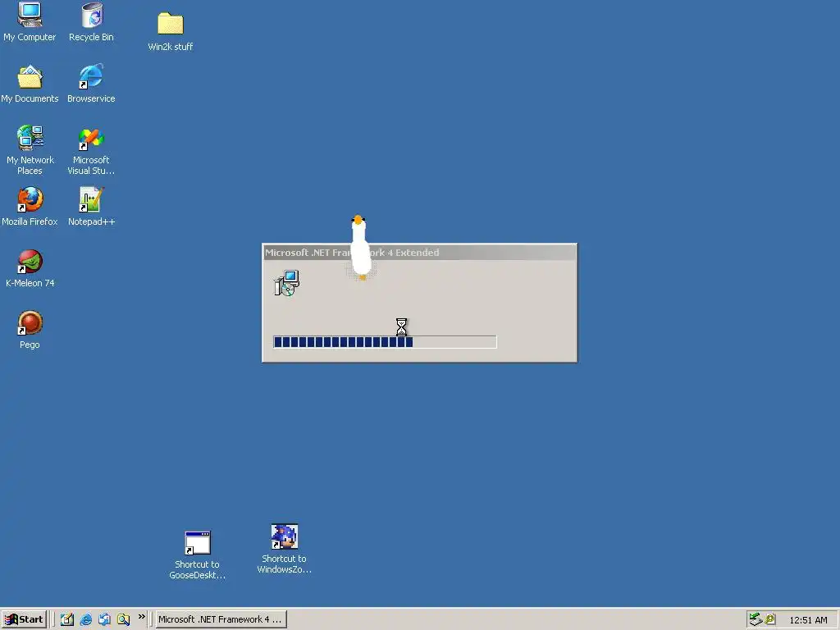Launch Internet Explorer from quick launch
Image resolution: width=840 pixels, height=630 pixels.
pos(85,619)
